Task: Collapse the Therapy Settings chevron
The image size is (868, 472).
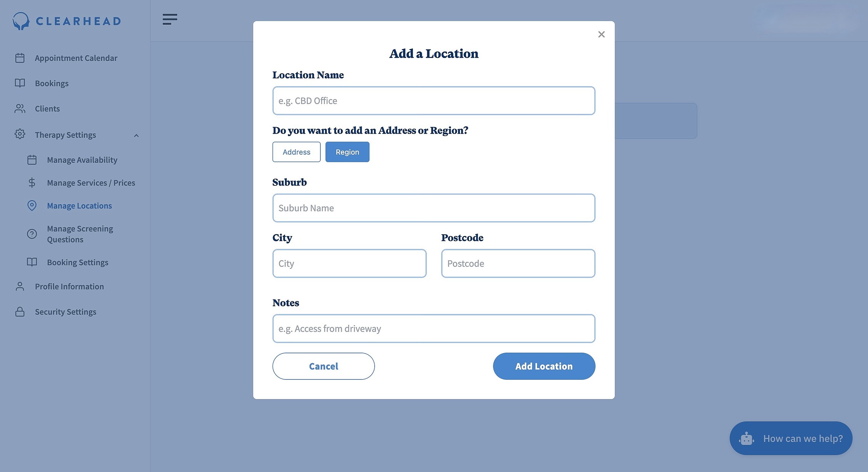Action: click(x=136, y=135)
